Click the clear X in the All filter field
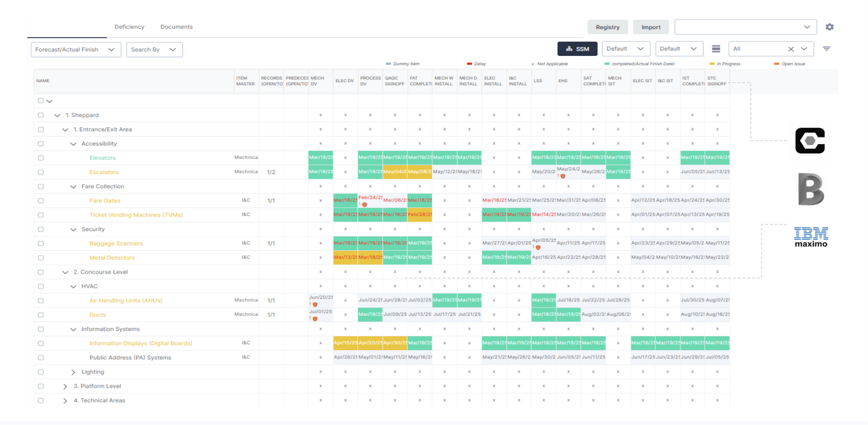868x425 pixels. click(x=791, y=49)
